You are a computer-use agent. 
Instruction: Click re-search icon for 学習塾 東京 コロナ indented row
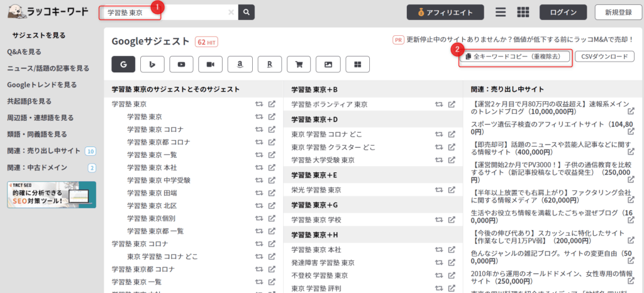click(x=259, y=130)
